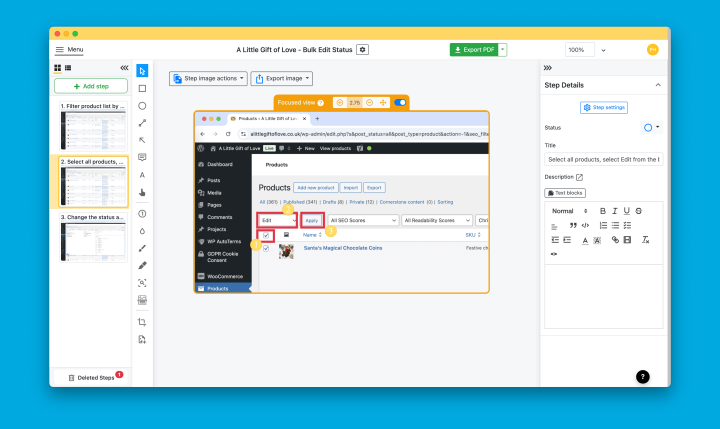Viewport: 720px width, 429px height.
Task: Select the pointer/select tool
Action: click(142, 71)
